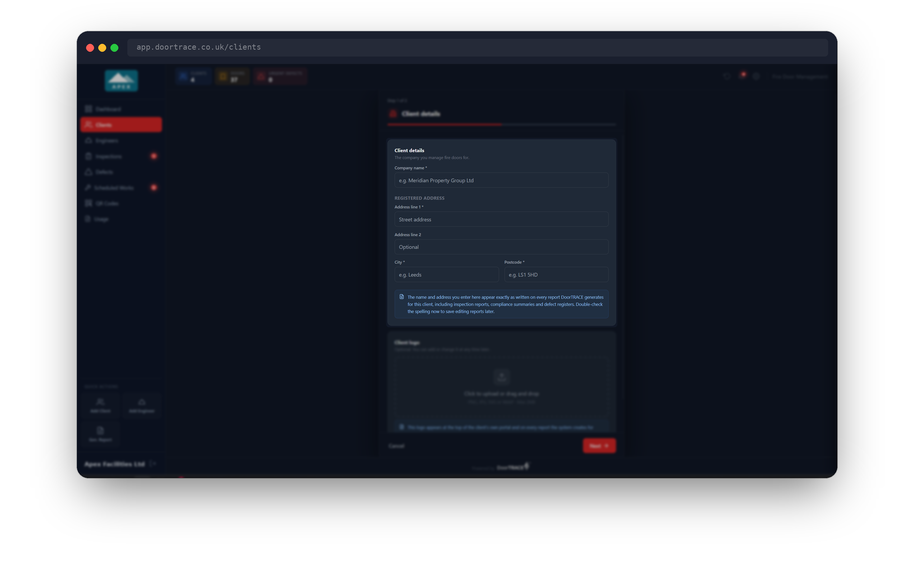This screenshot has height=588, width=914.
Task: Click the Apex logo in the sidebar
Action: (x=122, y=81)
